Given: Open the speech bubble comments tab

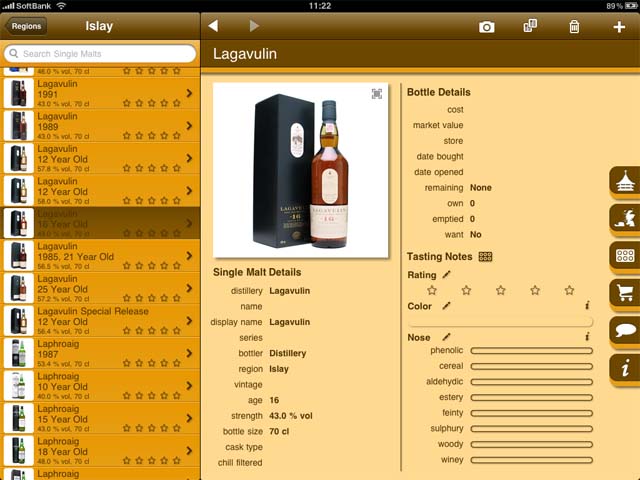Looking at the screenshot, I should pyautogui.click(x=625, y=331).
